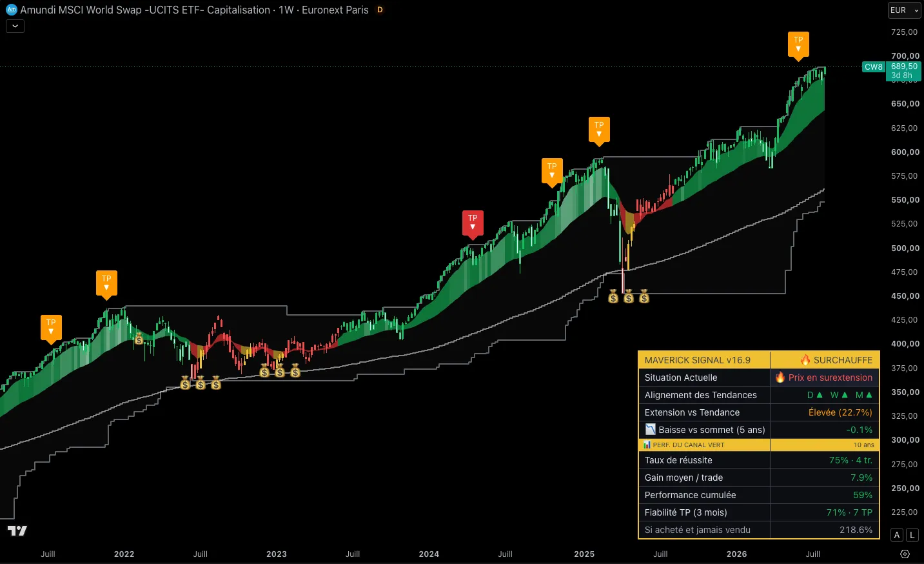Toggle auto scale A button
The height and width of the screenshot is (564, 924).
click(x=897, y=535)
